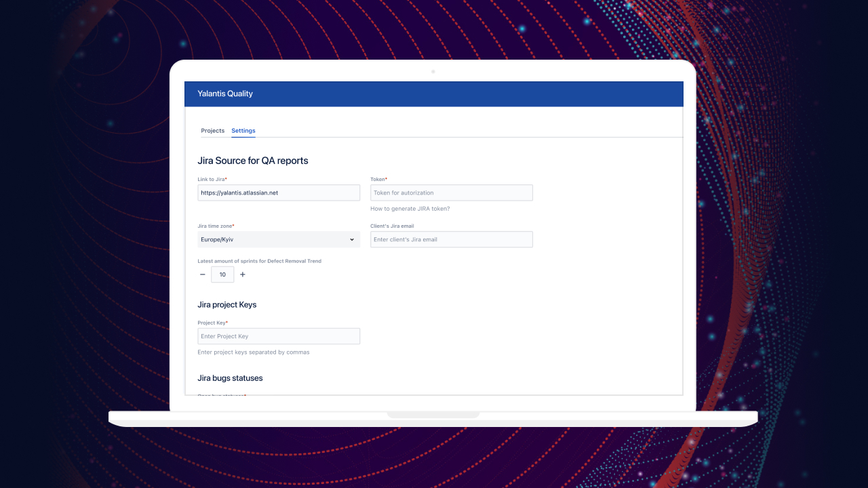Image resolution: width=868 pixels, height=488 pixels.
Task: Click the 'Latest amount of sprints' label
Action: pyautogui.click(x=259, y=261)
